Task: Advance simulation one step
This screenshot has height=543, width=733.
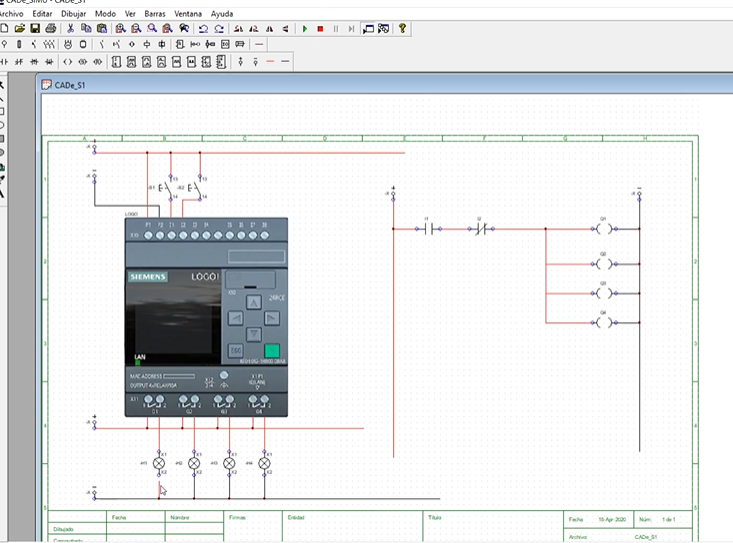Action: coord(351,29)
